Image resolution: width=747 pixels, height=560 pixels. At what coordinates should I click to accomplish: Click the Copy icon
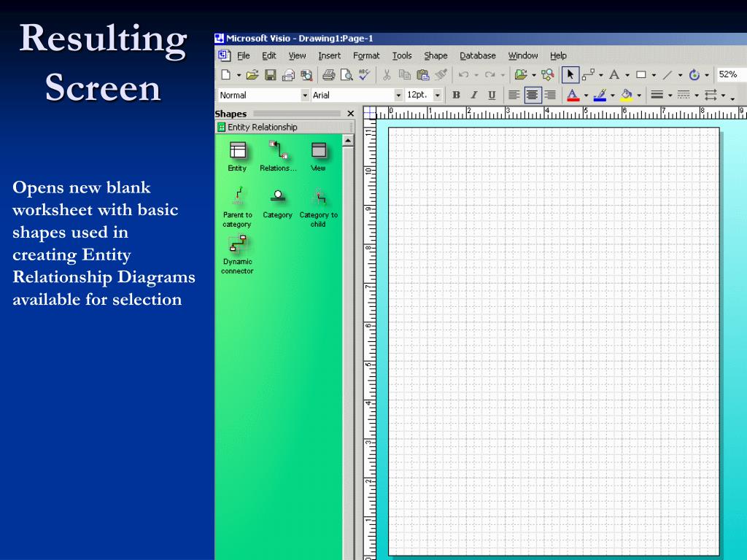point(404,75)
